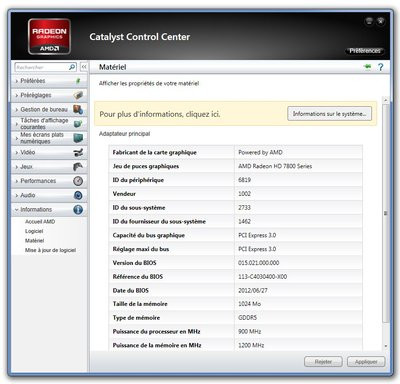This screenshot has width=400, height=384.
Task: Click the vertical scrollbar thumb
Action: pyautogui.click(x=386, y=213)
